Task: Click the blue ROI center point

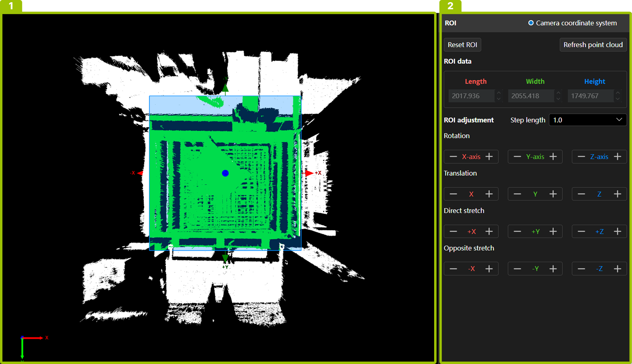Action: [x=225, y=173]
